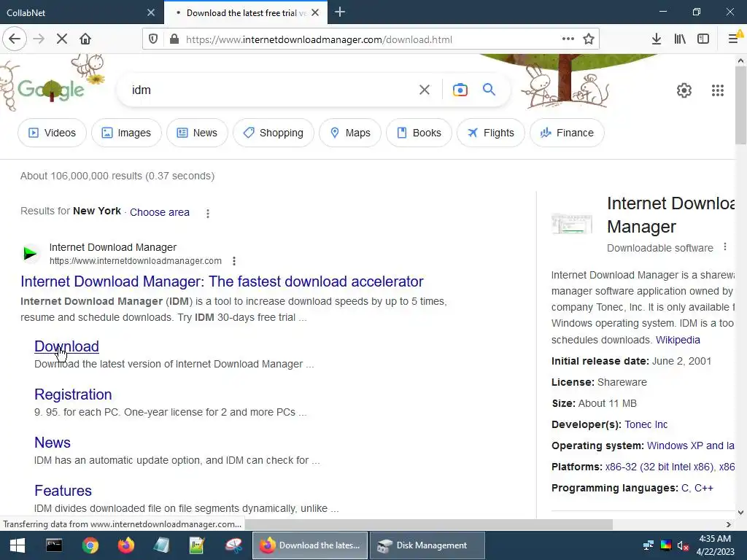Open Firefox hamburger menu
This screenshot has width=747, height=560.
pos(734,39)
